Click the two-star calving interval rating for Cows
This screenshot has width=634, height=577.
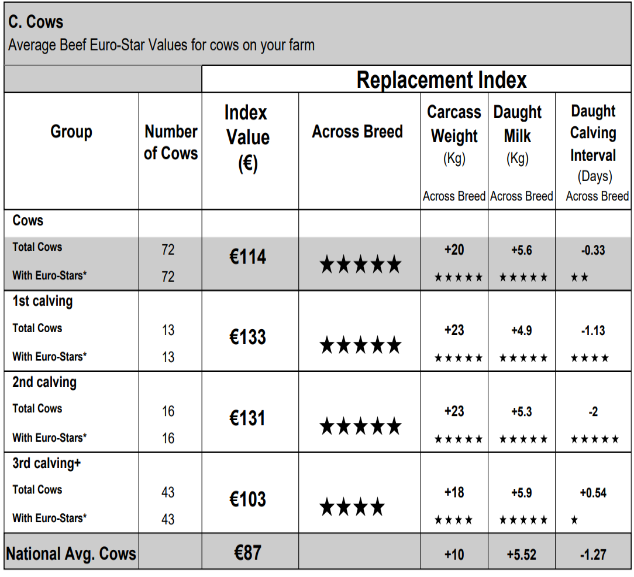(x=579, y=277)
